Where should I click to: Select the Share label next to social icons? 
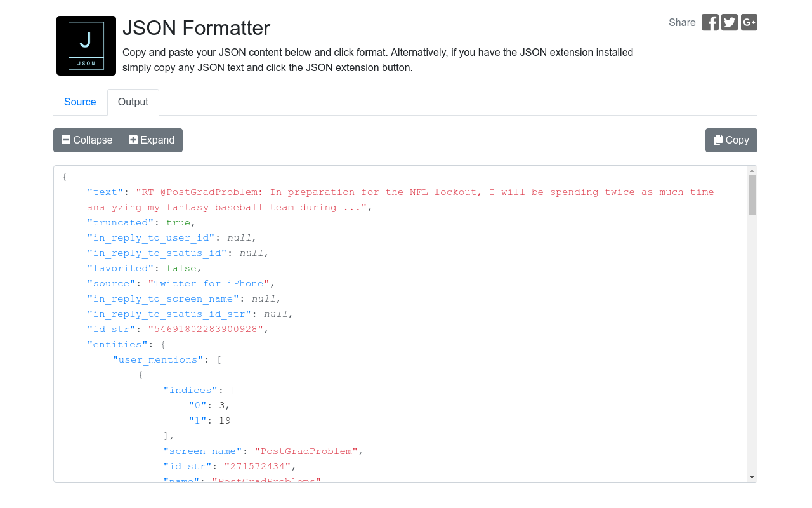coord(681,22)
